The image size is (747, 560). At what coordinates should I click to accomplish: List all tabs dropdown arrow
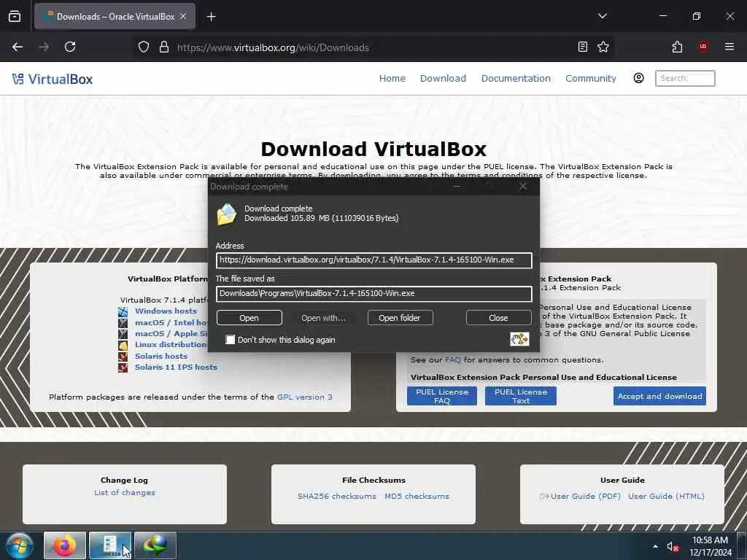(602, 16)
